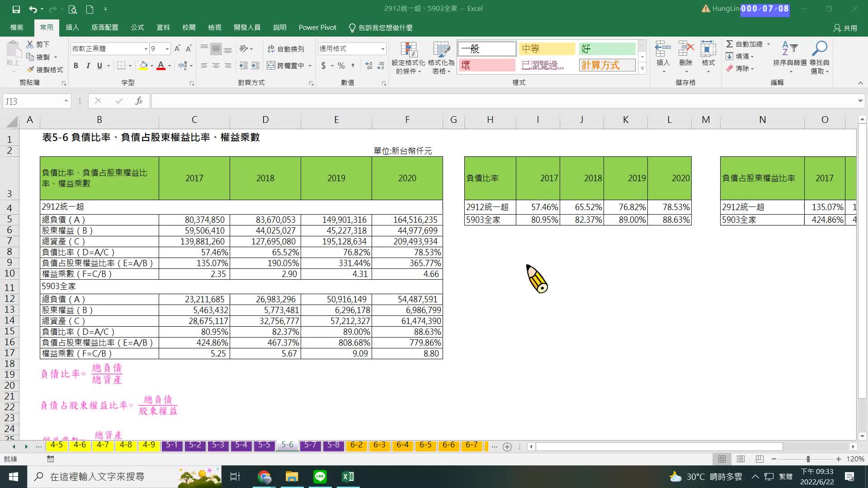Increase font size with the large A icon

pos(177,48)
